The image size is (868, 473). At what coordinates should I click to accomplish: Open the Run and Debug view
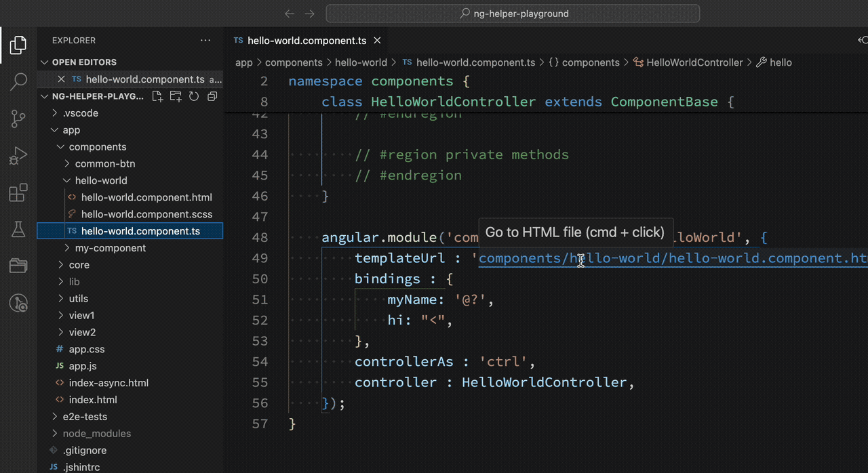pos(18,157)
